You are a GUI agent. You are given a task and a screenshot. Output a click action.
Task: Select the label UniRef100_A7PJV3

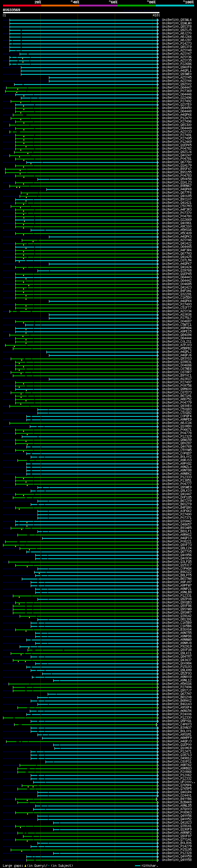click(177, 345)
